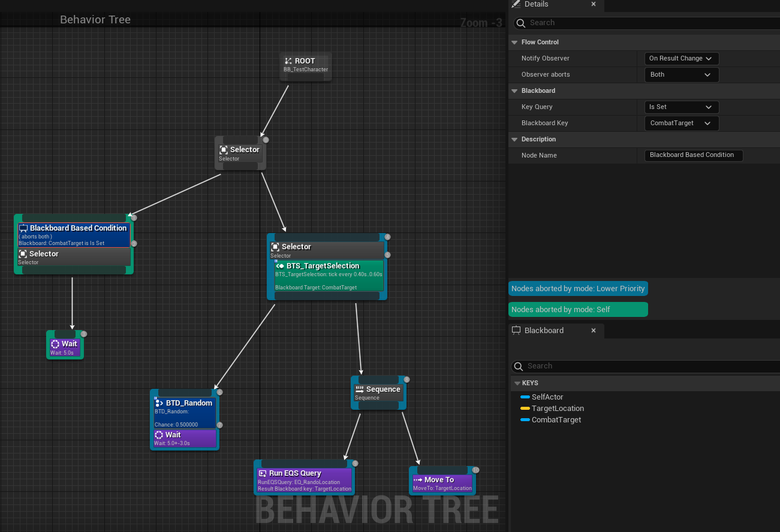Collapse the Flow Control section
Image resolution: width=780 pixels, height=532 pixels.
(x=514, y=43)
